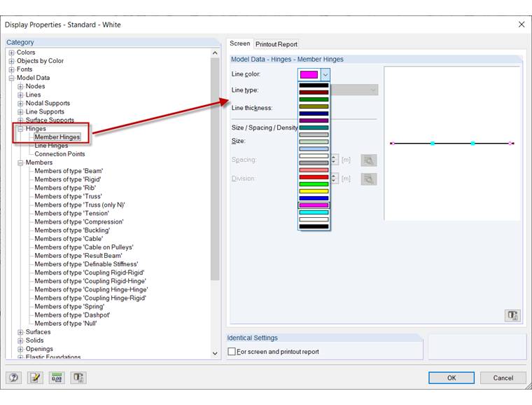Click the help icon at bottom left
The width and height of the screenshot is (532, 405).
pos(13,378)
